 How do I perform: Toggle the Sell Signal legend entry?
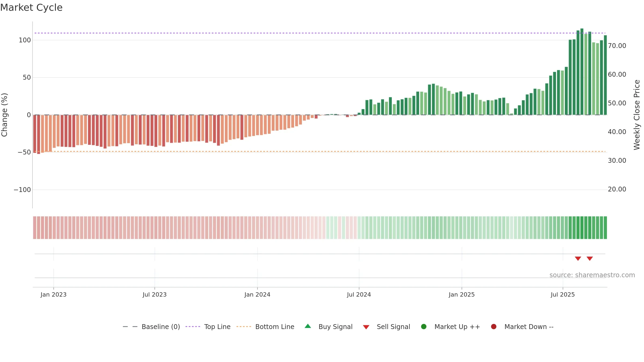pos(386,327)
